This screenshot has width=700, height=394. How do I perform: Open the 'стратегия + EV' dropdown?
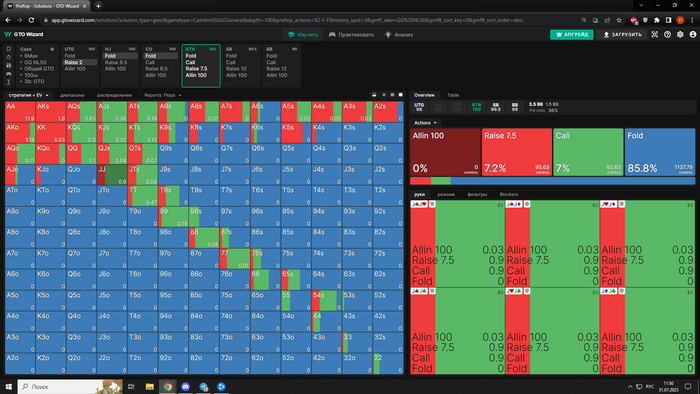(x=29, y=95)
